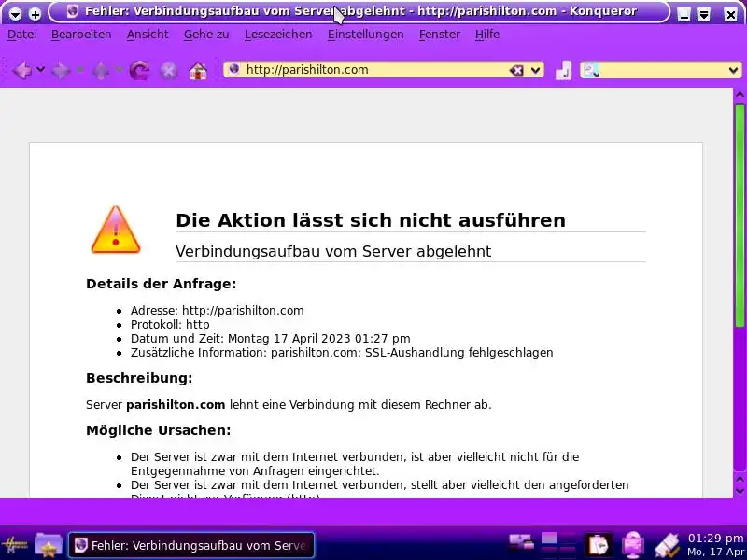Click the window menu icon in the title bar
This screenshot has width=747, height=560.
point(15,14)
